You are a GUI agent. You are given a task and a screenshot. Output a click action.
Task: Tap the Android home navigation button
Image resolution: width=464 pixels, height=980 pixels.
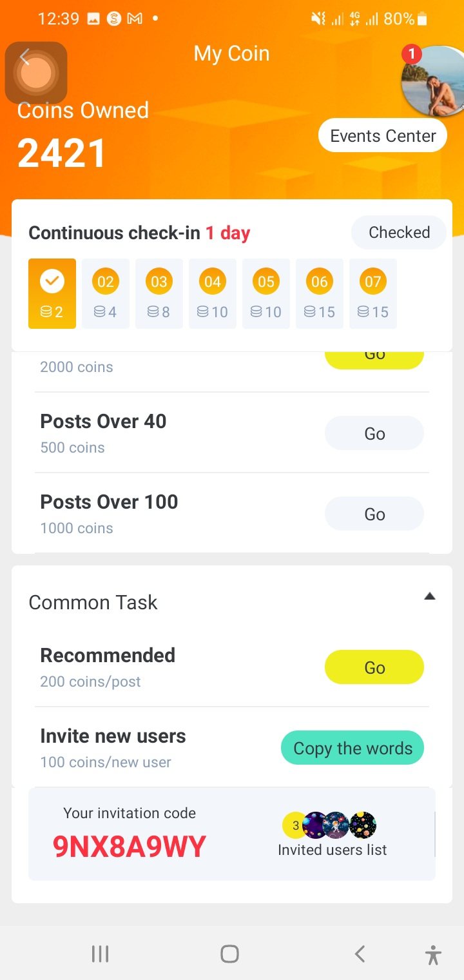229,954
